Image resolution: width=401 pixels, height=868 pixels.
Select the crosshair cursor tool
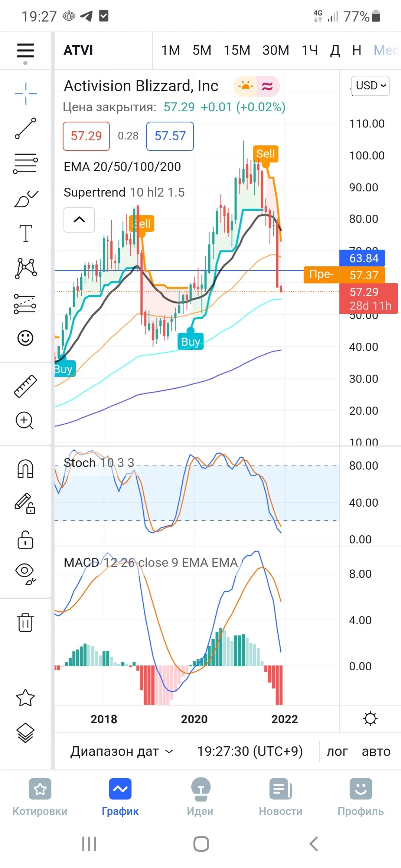[26, 93]
